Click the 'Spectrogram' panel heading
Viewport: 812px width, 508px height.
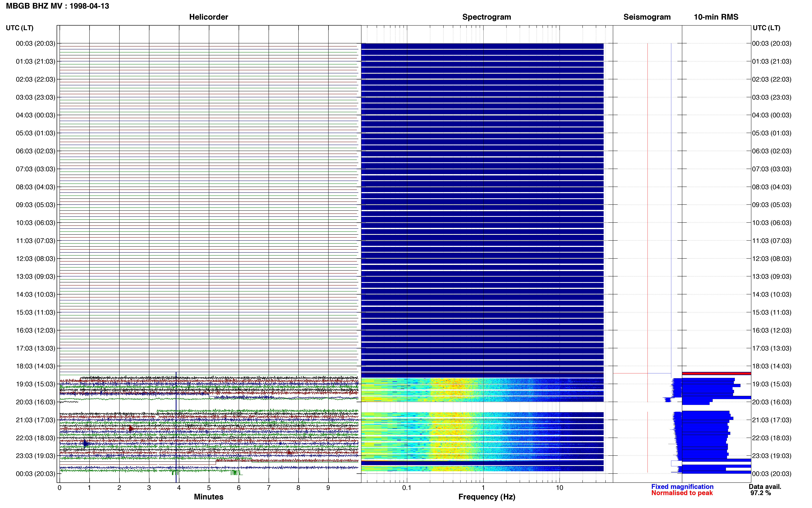point(487,17)
